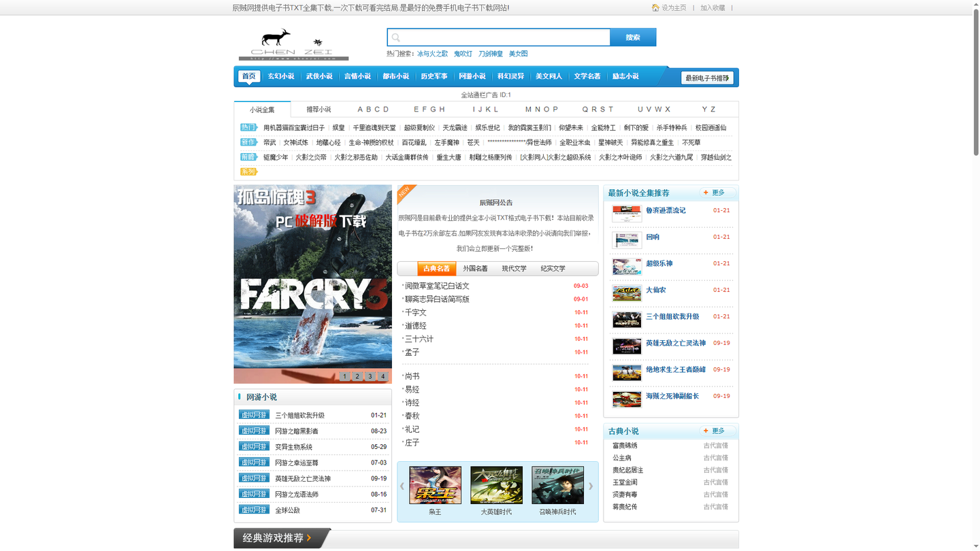Click the 最新电子书推荐 button

point(707,78)
